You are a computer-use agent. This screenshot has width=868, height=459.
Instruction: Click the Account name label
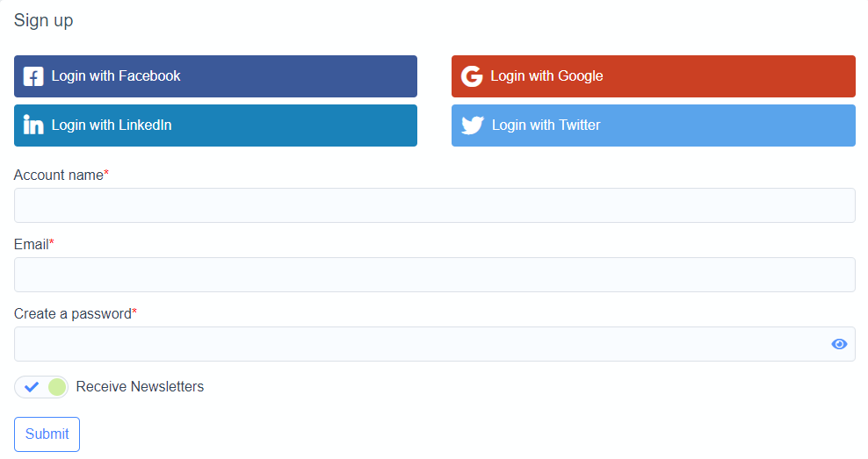pos(59,175)
